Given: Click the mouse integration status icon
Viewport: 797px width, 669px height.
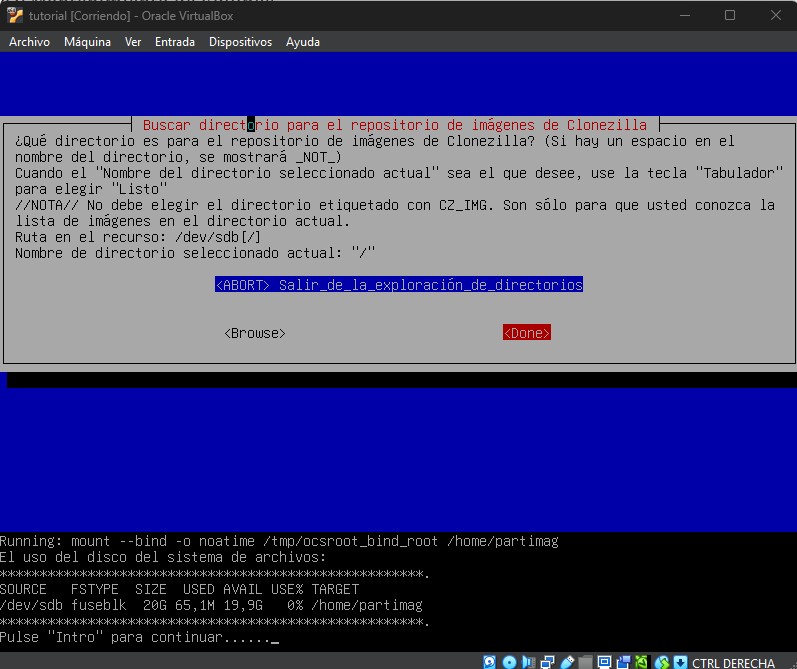Looking at the screenshot, I should [662, 662].
